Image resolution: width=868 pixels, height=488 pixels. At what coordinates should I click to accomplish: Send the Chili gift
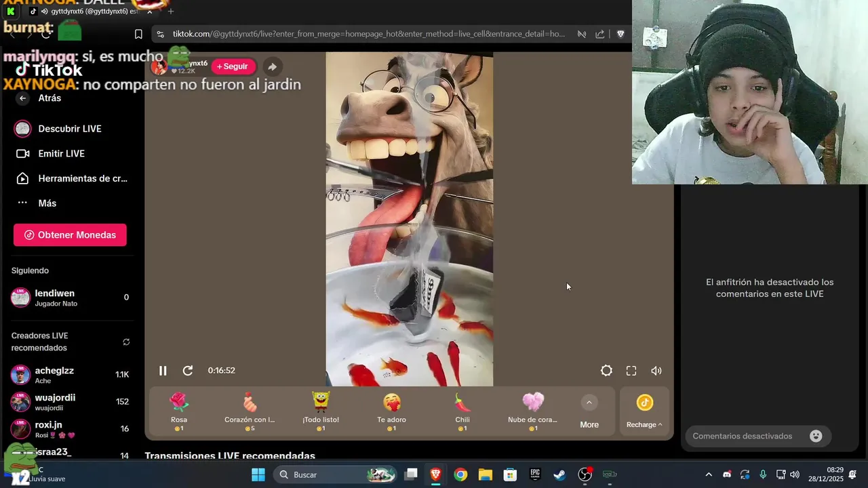pyautogui.click(x=462, y=411)
